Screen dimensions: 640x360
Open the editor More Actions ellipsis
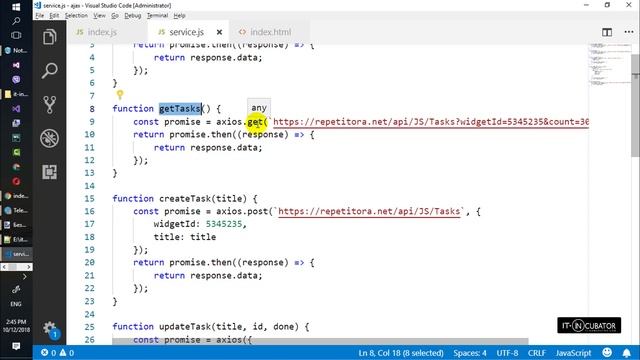(629, 32)
